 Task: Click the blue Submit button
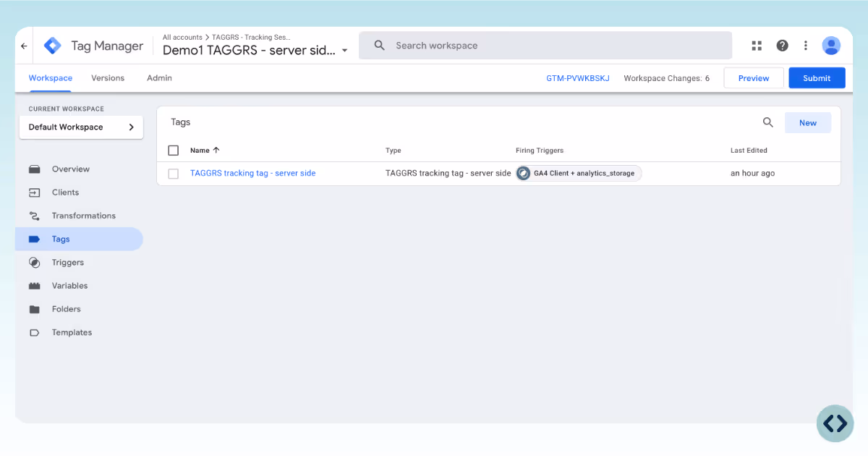[x=817, y=78]
